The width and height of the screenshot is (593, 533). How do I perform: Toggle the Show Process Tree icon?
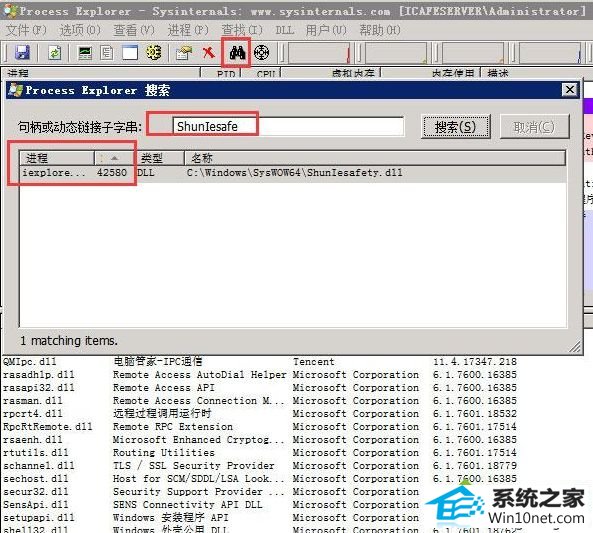(x=107, y=52)
